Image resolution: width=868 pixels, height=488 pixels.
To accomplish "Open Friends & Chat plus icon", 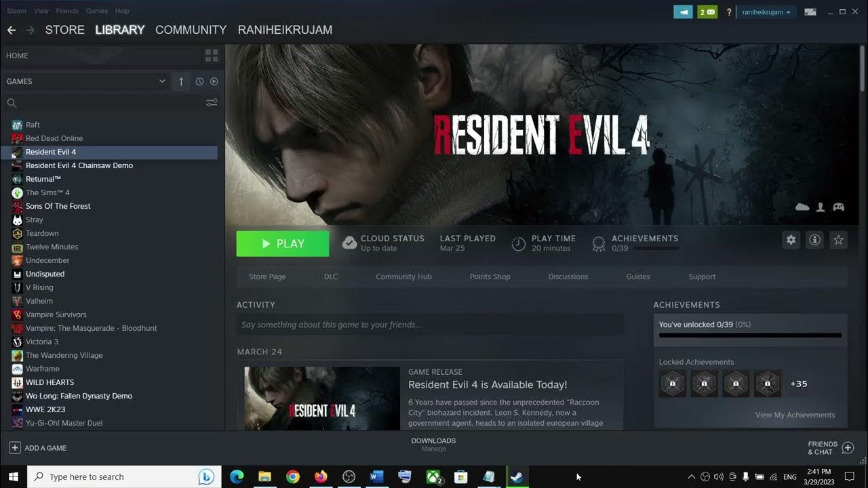I will point(848,448).
